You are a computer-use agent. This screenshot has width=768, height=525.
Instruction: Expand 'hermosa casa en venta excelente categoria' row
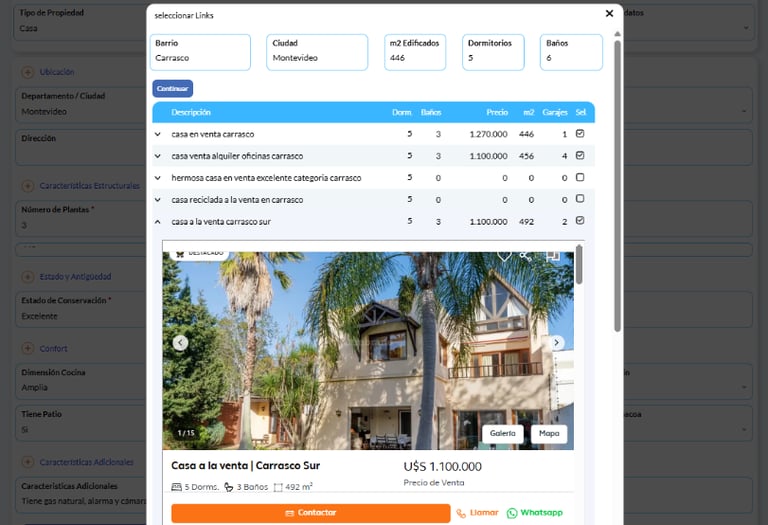(158, 178)
